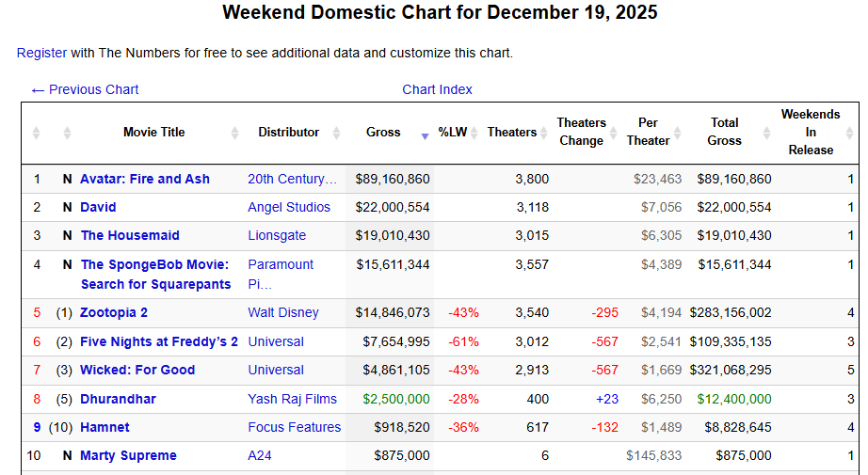Click the Angel Studios distributor link
This screenshot has height=475, width=868.
(x=289, y=207)
